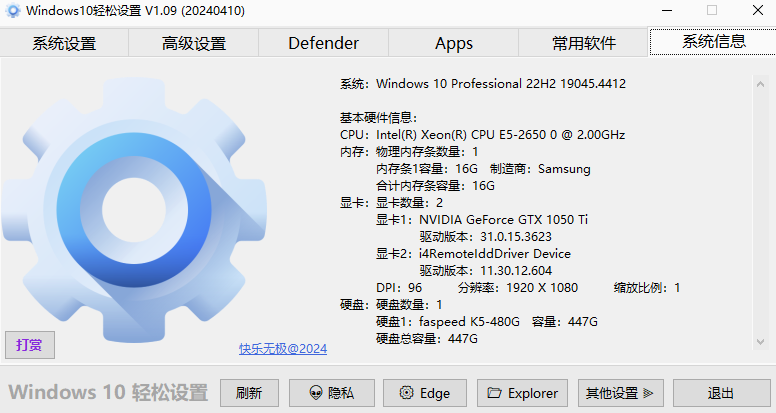Expand the 其他设置 menu arrow

coord(647,393)
